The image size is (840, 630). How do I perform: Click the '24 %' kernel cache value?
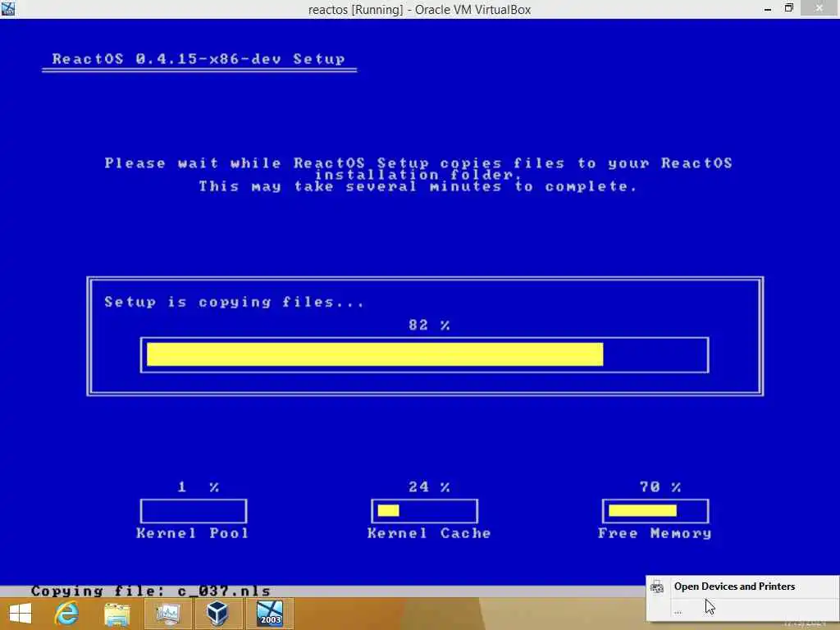pos(429,487)
